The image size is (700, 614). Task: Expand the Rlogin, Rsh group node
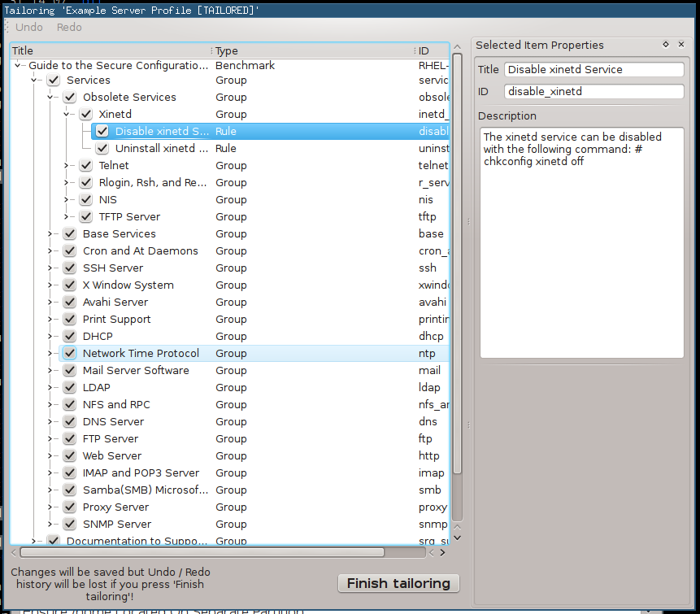66,183
